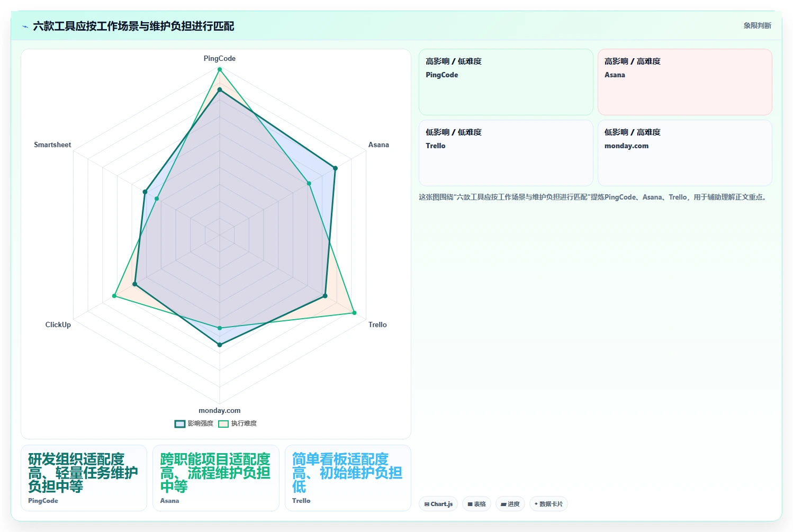Click the monday.com axis label on the radar
Viewport: 793px width, 532px height.
tap(220, 411)
